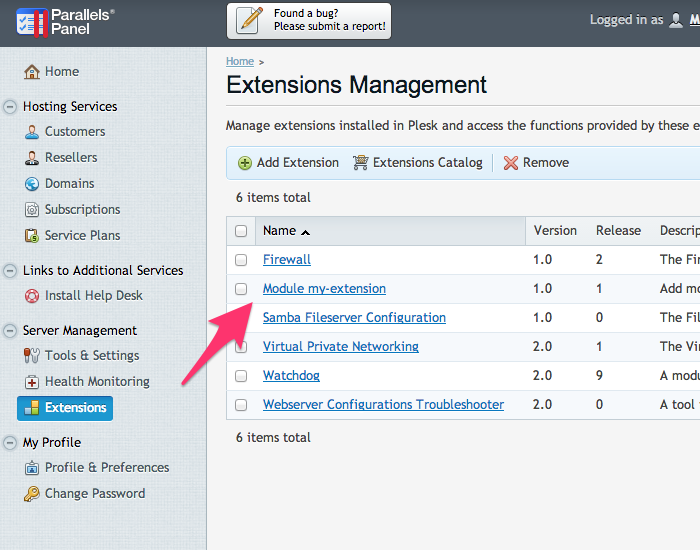700x550 pixels.
Task: Toggle the select-all checkbox in table header
Action: pyautogui.click(x=241, y=231)
